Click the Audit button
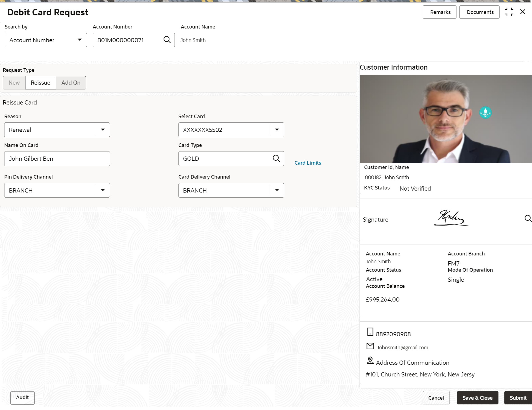The width and height of the screenshot is (532, 410). pos(22,398)
